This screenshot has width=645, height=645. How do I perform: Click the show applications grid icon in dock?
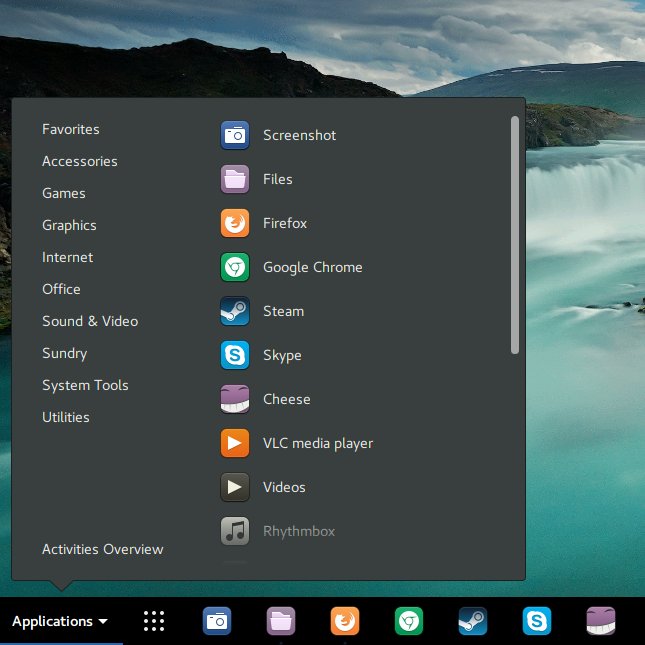pos(154,621)
